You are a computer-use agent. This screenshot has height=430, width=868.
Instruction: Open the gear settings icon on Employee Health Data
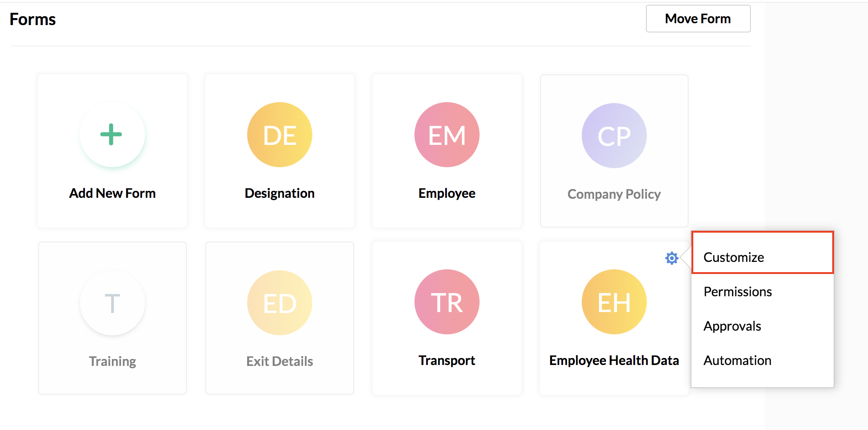[x=671, y=258]
